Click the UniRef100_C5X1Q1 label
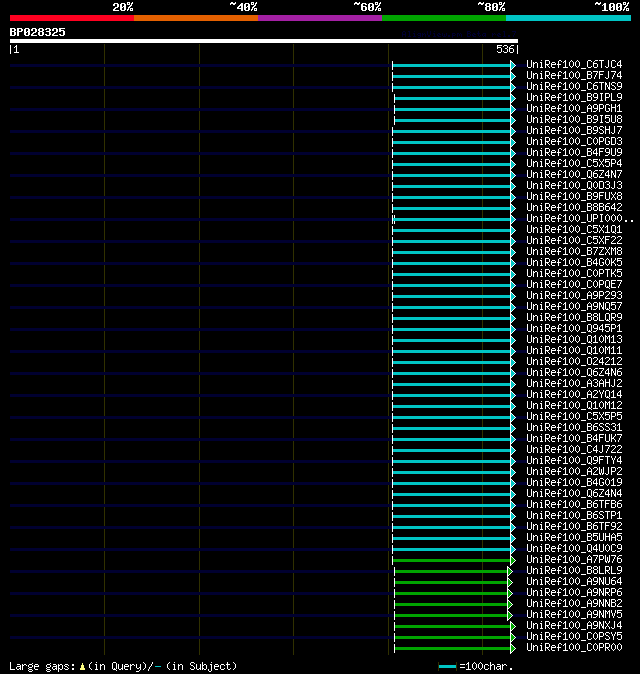Screen dimensions: 640x674 point(574,230)
